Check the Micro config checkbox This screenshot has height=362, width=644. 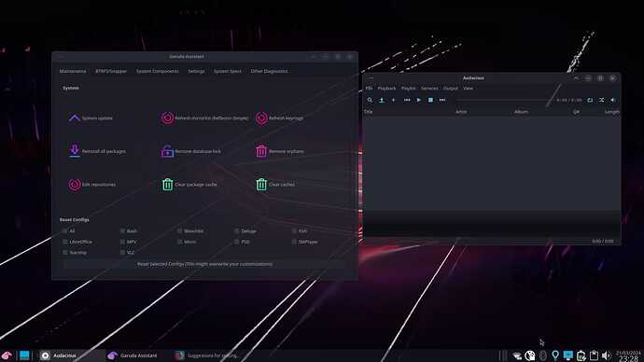[x=179, y=242]
